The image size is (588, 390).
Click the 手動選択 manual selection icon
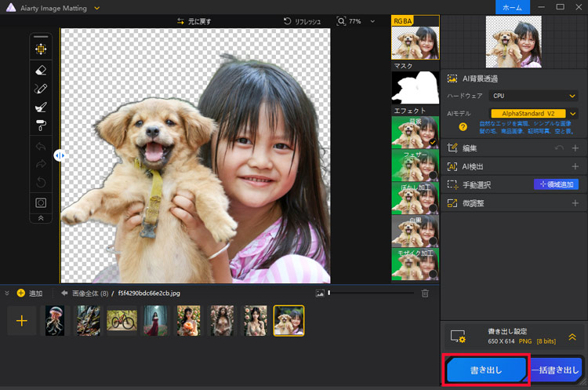(x=452, y=184)
